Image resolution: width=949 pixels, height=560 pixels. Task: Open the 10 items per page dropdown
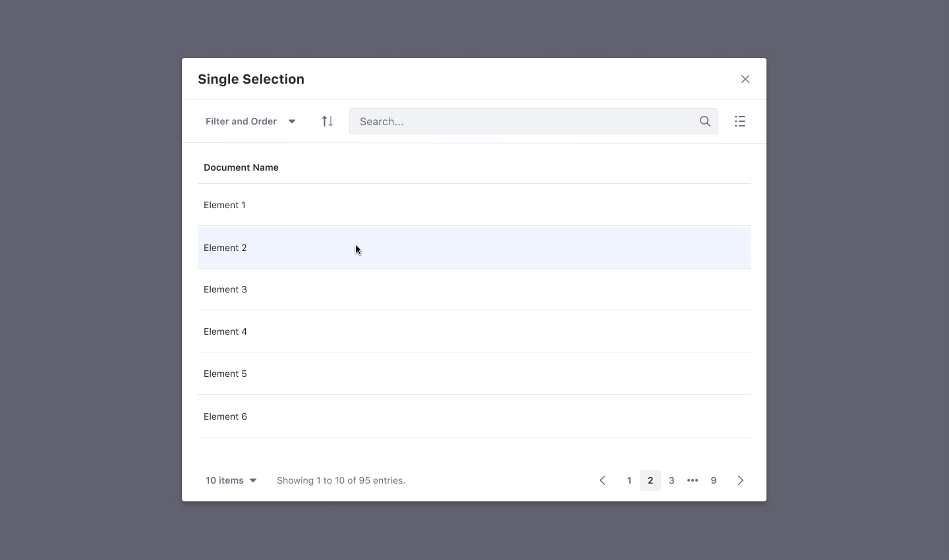(230, 480)
